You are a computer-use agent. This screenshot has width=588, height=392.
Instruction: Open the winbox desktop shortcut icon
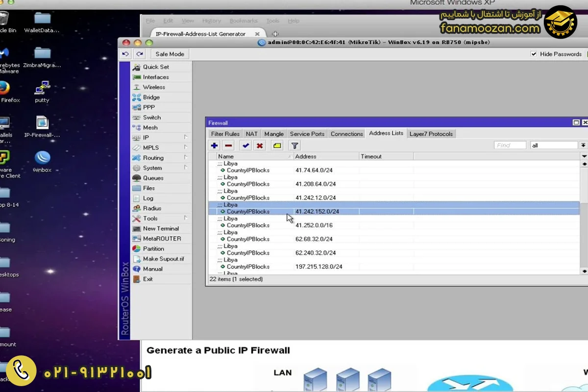point(42,158)
